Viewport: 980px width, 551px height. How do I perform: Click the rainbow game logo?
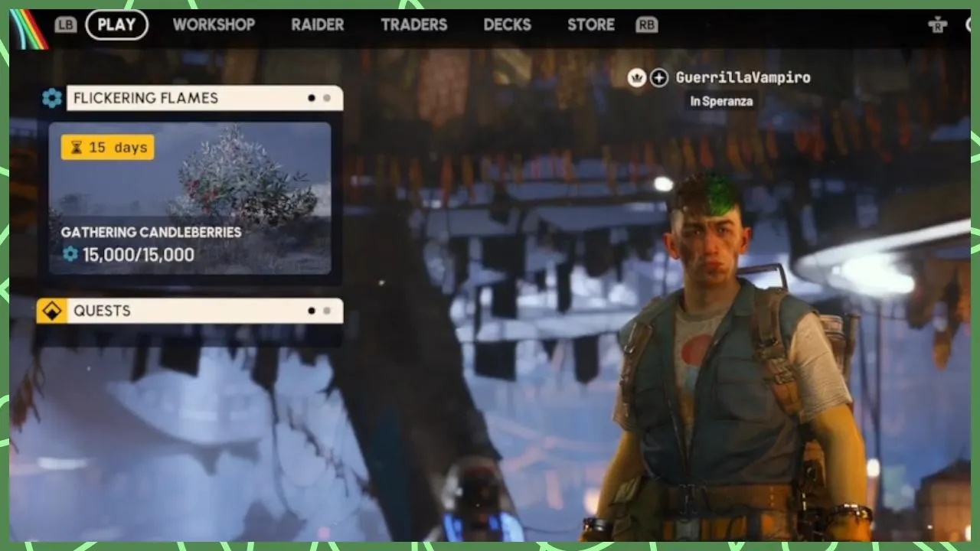coord(29,29)
